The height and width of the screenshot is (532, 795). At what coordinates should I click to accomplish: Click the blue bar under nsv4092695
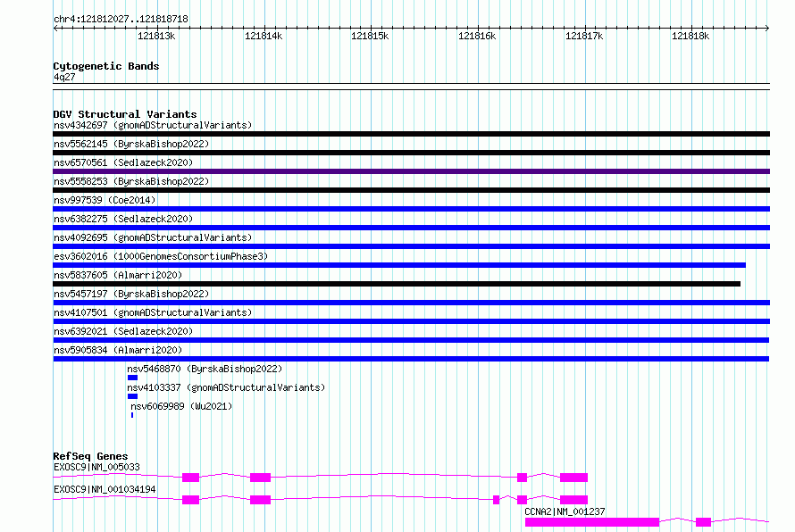pos(411,246)
